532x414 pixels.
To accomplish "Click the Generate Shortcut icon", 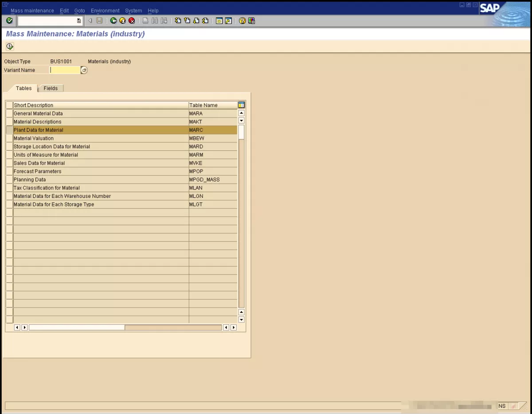I will (x=228, y=21).
